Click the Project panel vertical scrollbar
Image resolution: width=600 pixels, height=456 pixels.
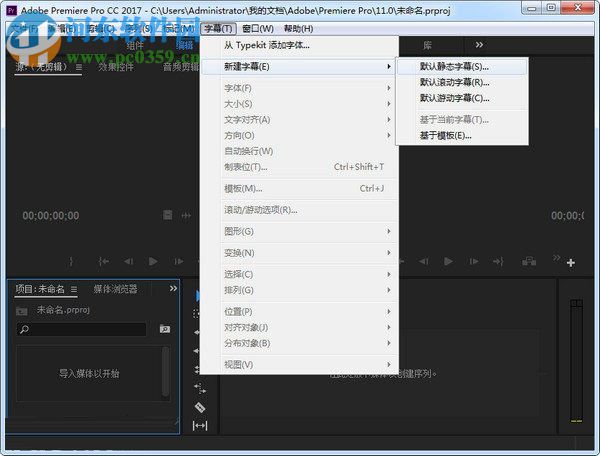[166, 372]
